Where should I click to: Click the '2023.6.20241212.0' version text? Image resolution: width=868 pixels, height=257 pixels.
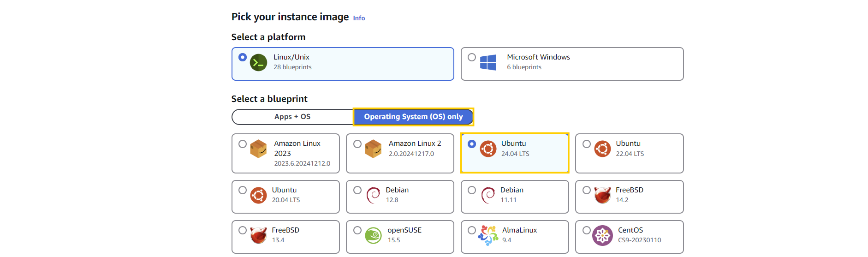[x=302, y=163]
